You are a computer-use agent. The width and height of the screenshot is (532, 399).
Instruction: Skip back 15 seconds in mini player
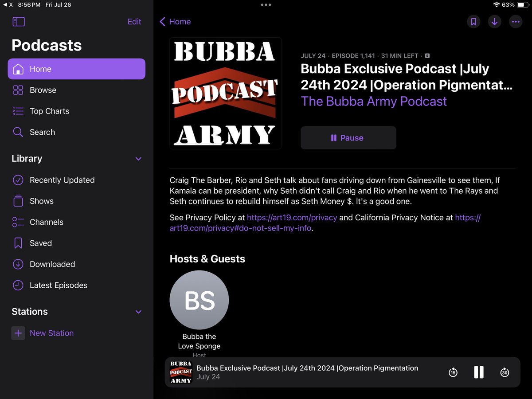(453, 372)
